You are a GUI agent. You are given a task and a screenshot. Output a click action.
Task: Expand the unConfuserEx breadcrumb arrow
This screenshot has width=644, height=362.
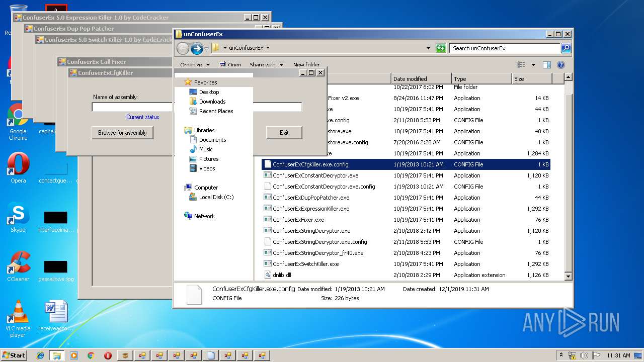268,48
